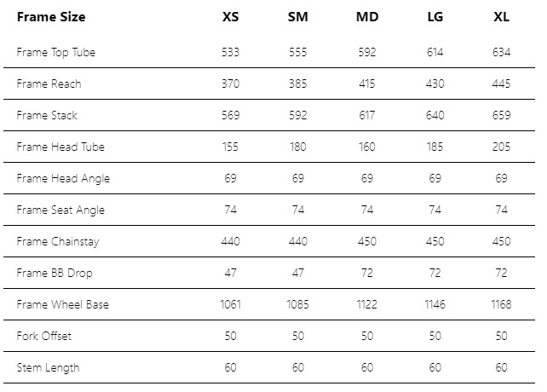Click the Frame Head Tube label
This screenshot has width=547, height=392.
[60, 147]
